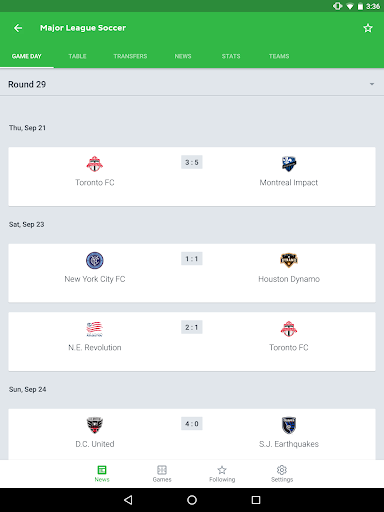Open Games in bottom navigation

162,474
